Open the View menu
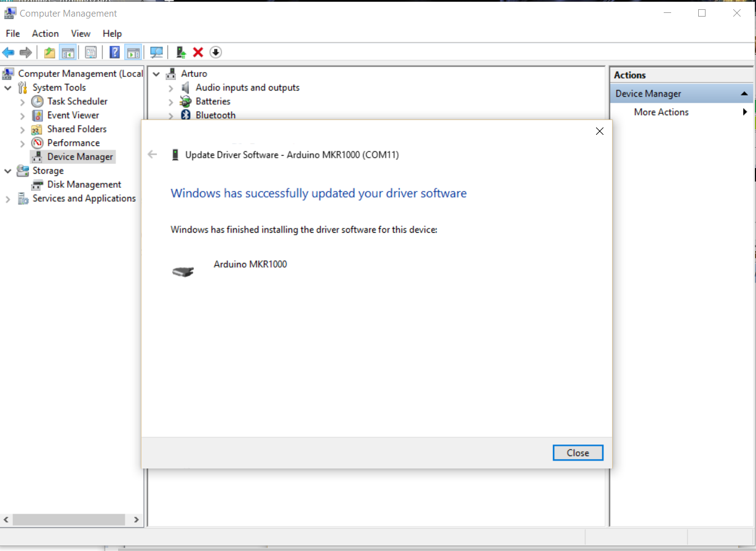The width and height of the screenshot is (756, 551). 81,33
